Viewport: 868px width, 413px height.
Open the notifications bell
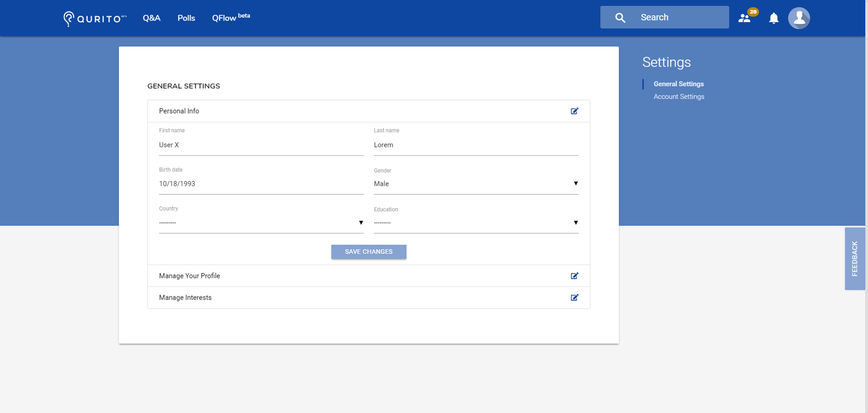pyautogui.click(x=774, y=18)
